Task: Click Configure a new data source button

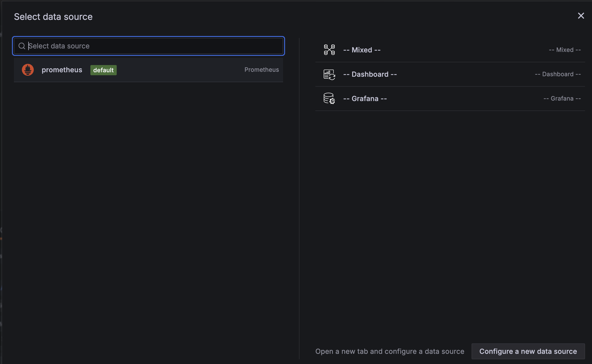Action: coord(528,351)
